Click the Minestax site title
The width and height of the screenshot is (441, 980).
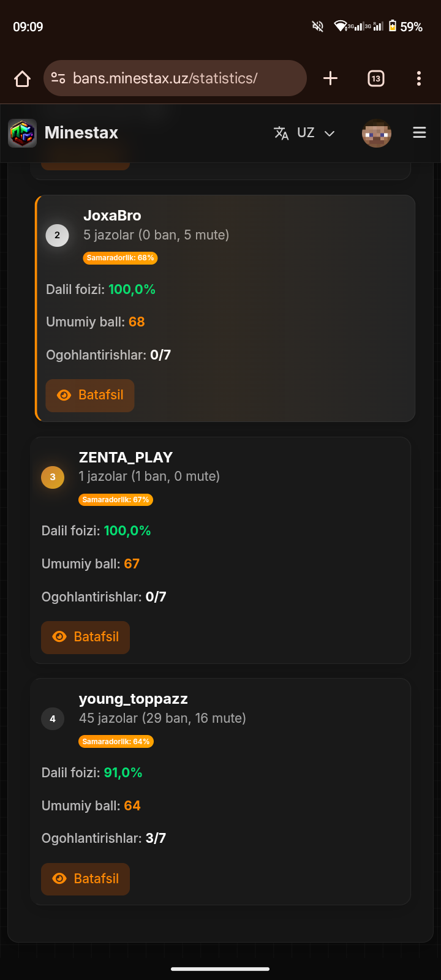click(81, 133)
